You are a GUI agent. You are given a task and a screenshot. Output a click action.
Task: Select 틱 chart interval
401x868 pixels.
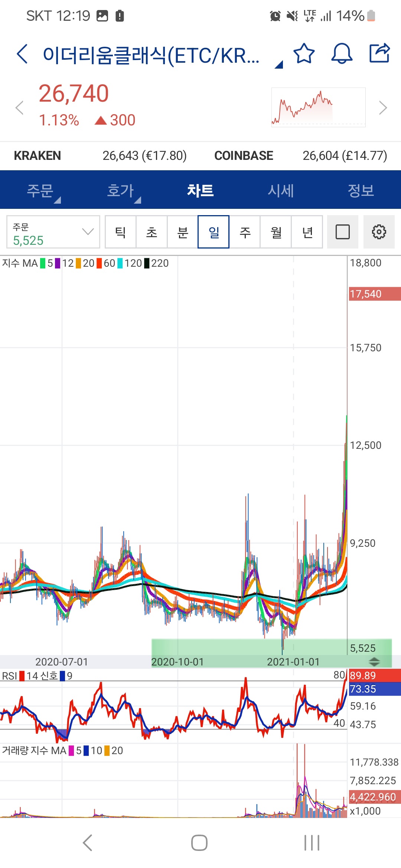pos(120,232)
